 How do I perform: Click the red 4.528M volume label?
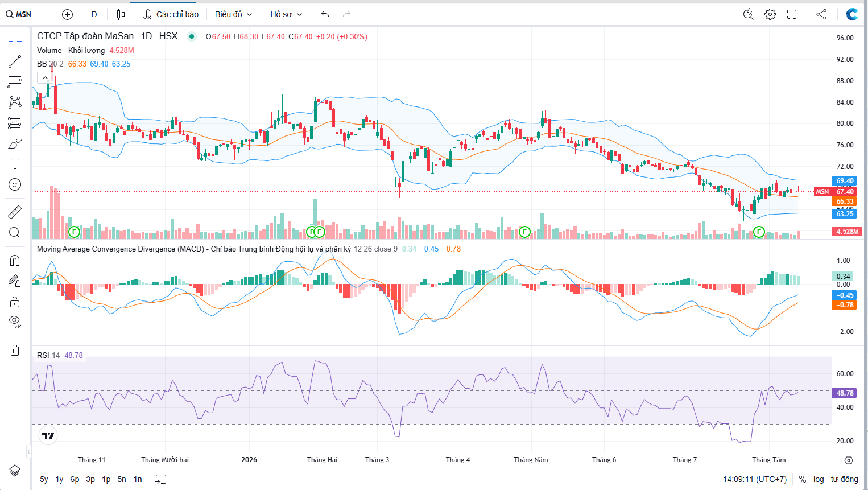847,232
